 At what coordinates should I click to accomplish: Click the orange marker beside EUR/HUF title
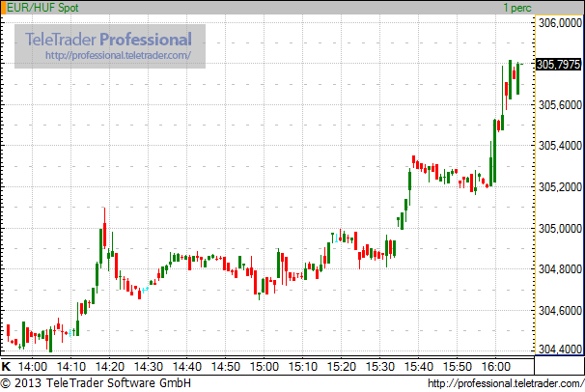(3, 8)
